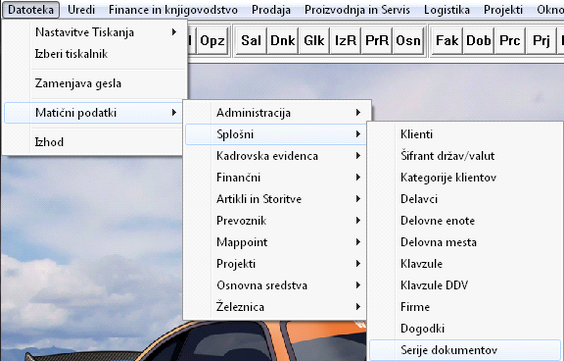The width and height of the screenshot is (564, 361).
Task: Select Zamenjava gesla menu item
Action: (94, 83)
